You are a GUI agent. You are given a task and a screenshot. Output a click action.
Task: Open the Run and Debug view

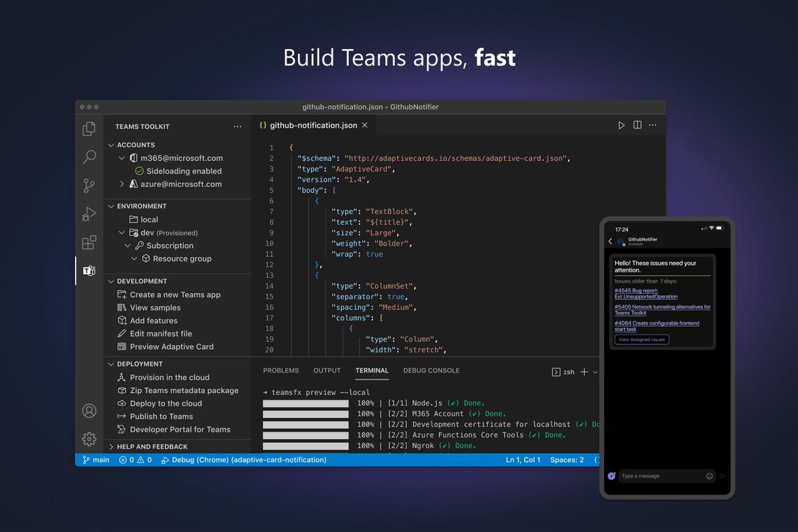coord(89,214)
